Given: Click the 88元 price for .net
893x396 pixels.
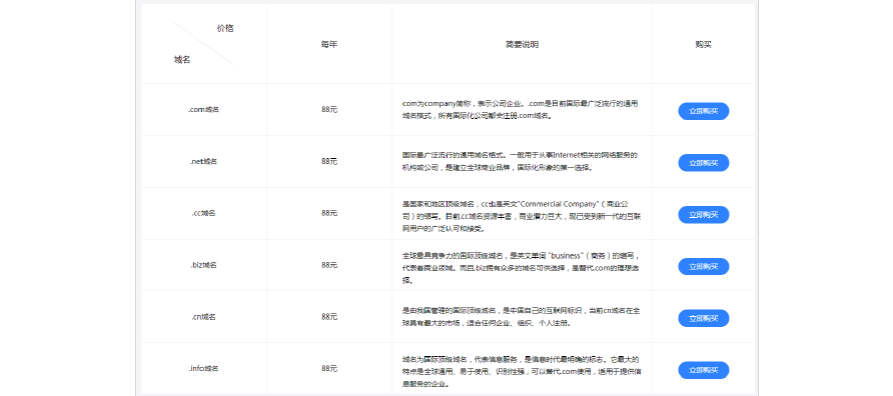Looking at the screenshot, I should (329, 161).
